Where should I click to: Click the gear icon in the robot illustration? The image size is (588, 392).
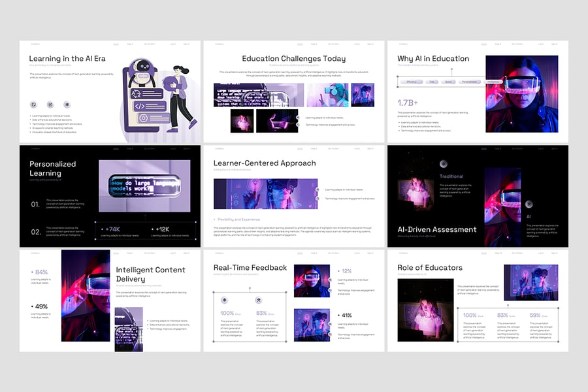click(143, 119)
